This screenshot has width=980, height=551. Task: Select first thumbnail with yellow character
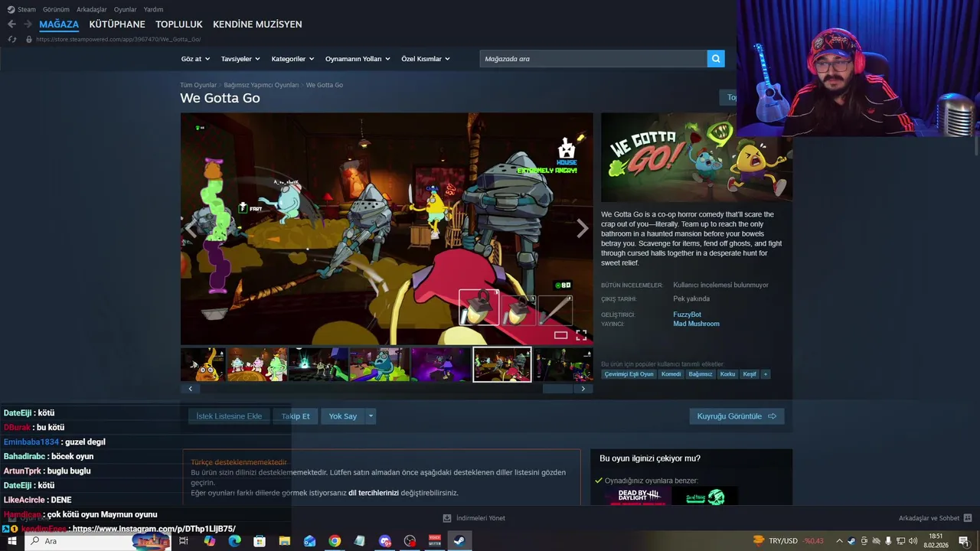pos(203,364)
